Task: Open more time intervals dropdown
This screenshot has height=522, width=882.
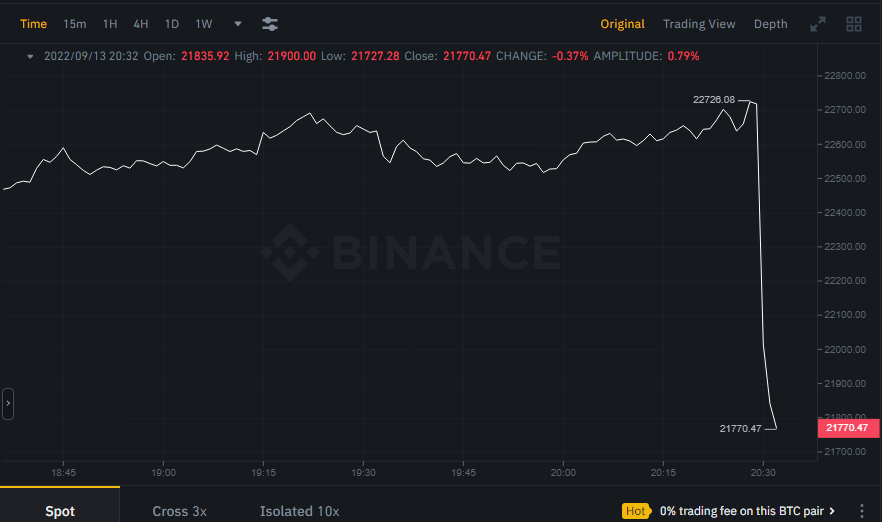Action: [238, 24]
